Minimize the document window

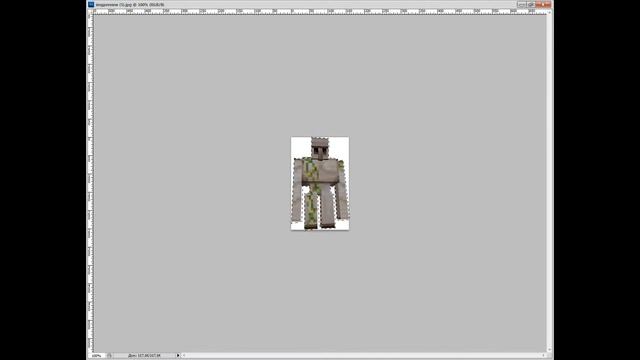point(522,4)
